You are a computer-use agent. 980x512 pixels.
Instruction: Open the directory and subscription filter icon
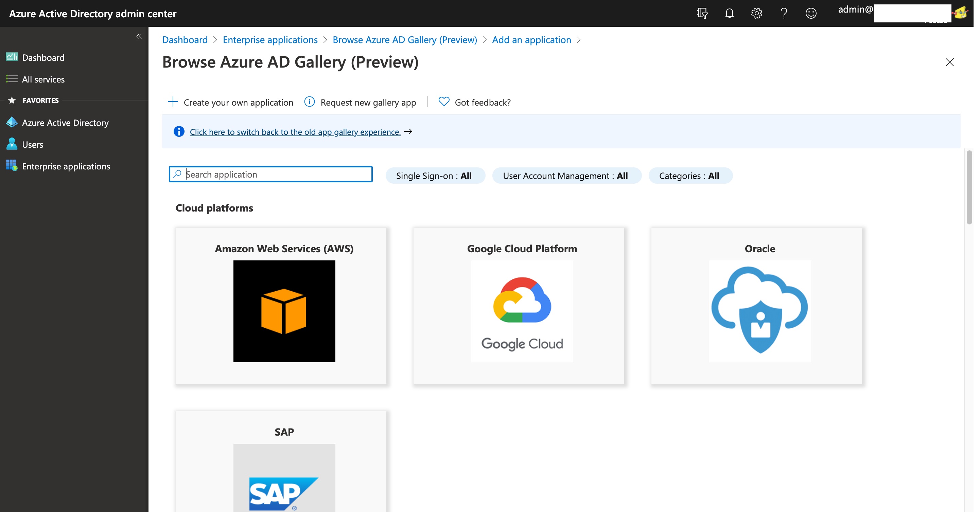tap(702, 13)
